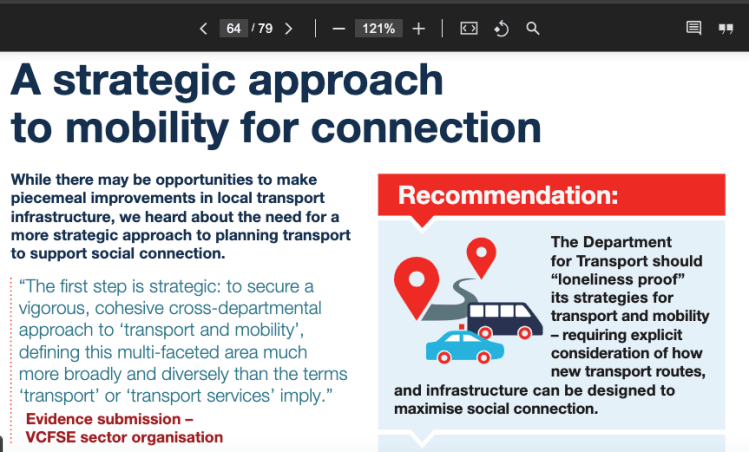
Task: Click the zoom out minus button
Action: point(339,28)
